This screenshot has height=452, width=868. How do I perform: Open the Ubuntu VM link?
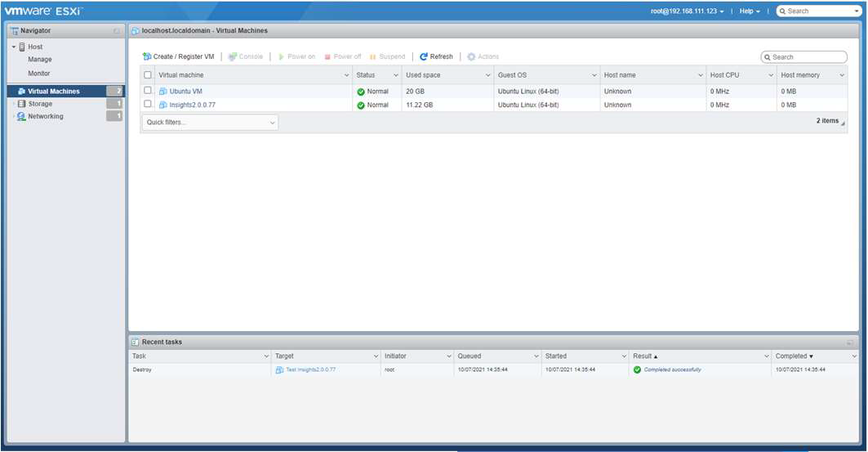pos(185,92)
